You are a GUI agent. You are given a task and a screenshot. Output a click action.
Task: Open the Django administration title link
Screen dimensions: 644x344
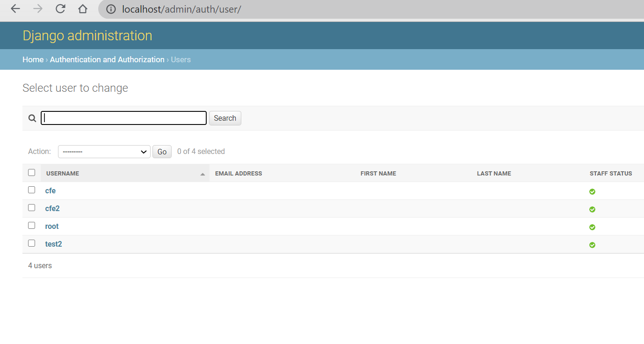click(87, 36)
